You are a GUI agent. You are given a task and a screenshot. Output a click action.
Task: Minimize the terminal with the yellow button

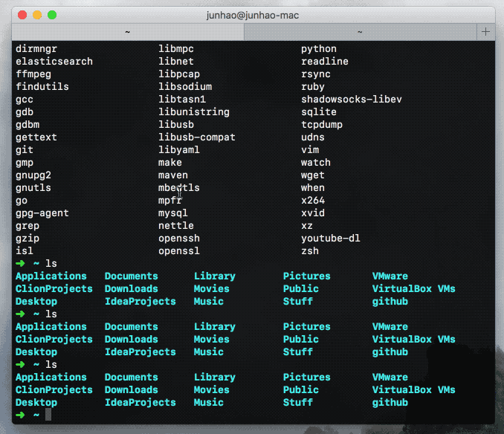point(36,15)
